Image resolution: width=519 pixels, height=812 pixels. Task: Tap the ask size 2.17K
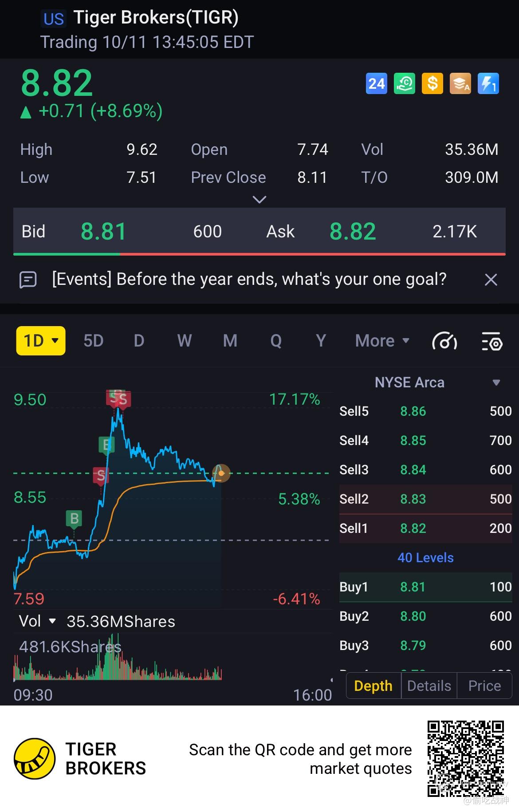tap(455, 232)
